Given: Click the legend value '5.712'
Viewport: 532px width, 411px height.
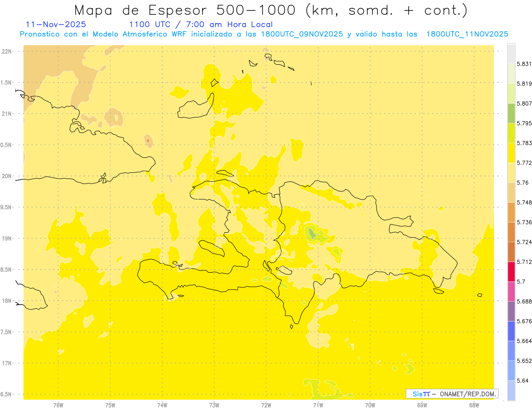Looking at the screenshot, I should 524,262.
